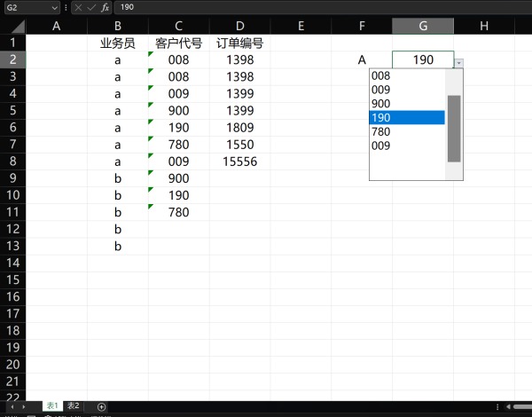The height and width of the screenshot is (417, 532).
Task: Select the row 8 header
Action: [x=12, y=161]
